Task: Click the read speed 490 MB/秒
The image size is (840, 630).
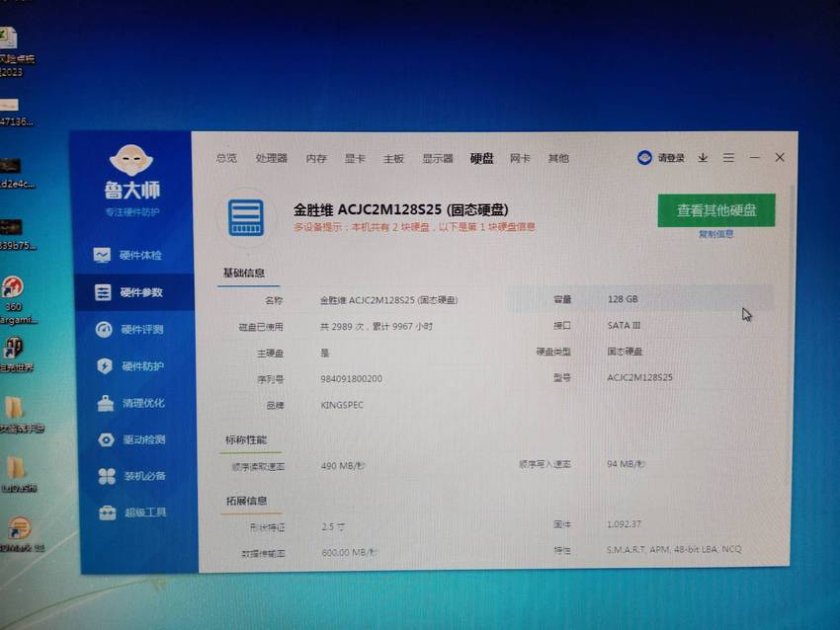Action: [343, 466]
